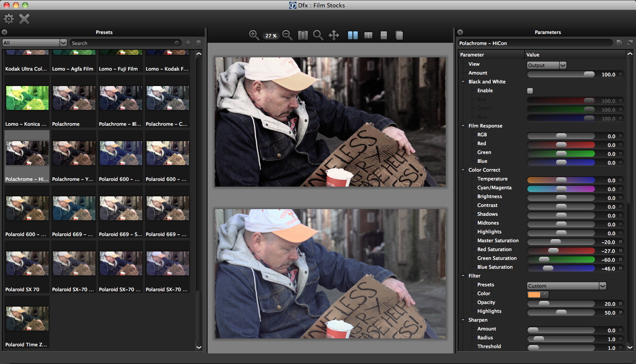The width and height of the screenshot is (636, 364).
Task: Open the Filter Presets Custom dropdown
Action: coord(567,285)
